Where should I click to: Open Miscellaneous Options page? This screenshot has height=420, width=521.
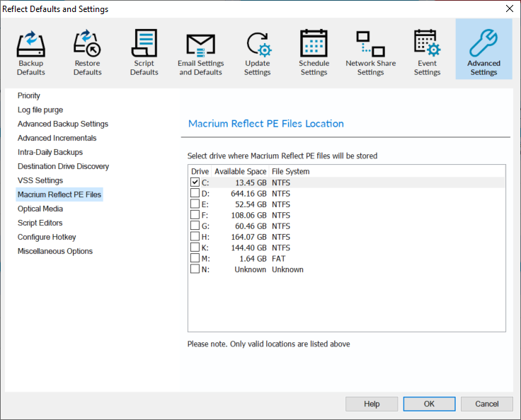pos(55,251)
